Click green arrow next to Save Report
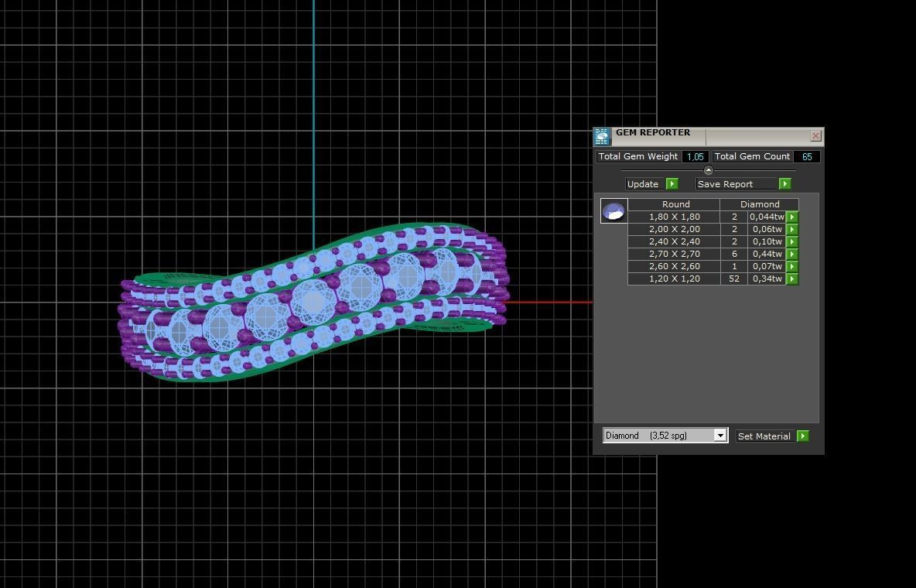 point(784,184)
